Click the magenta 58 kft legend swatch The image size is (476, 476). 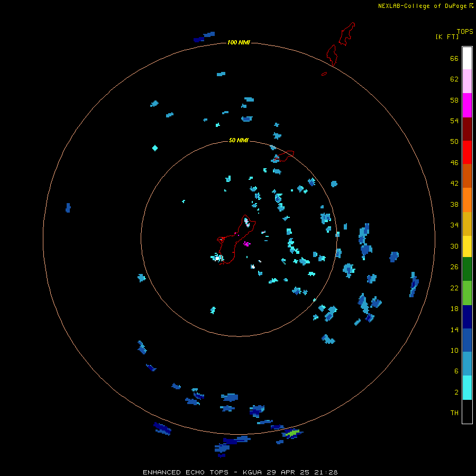point(467,105)
